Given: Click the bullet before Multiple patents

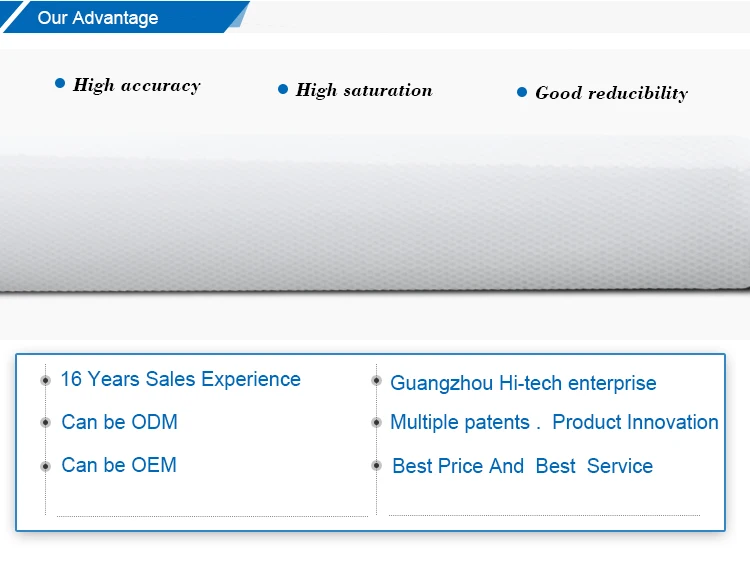Looking at the screenshot, I should 376,423.
